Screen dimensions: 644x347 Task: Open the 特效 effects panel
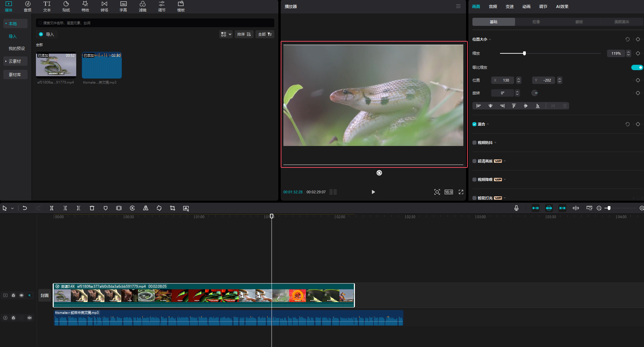tap(85, 6)
